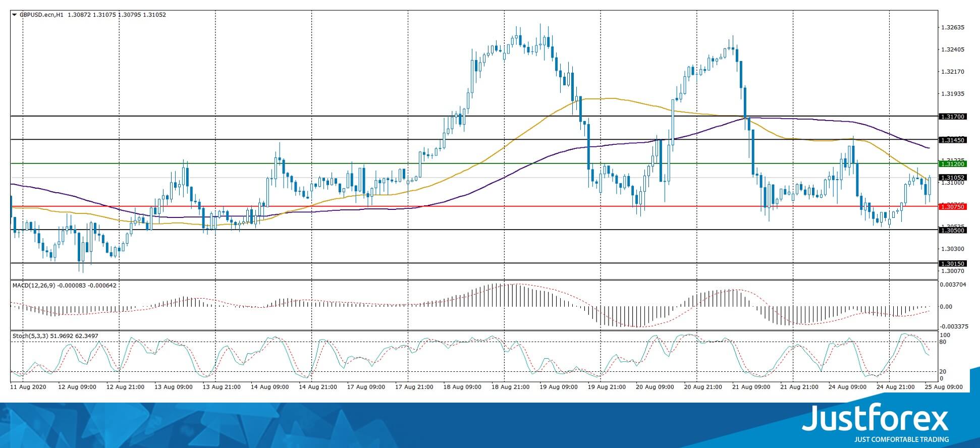
Task: Click the 25 Aug 09:00 time label
Action: coord(943,387)
